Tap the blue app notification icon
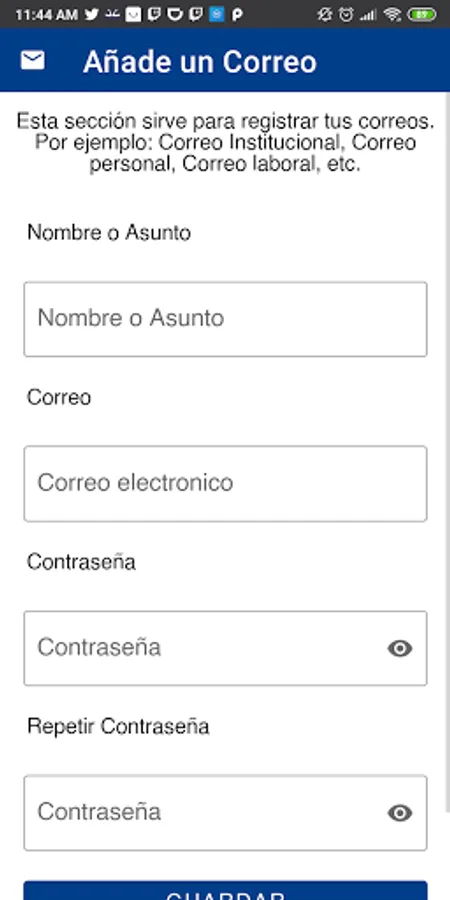Image resolution: width=450 pixels, height=900 pixels. pos(216,14)
